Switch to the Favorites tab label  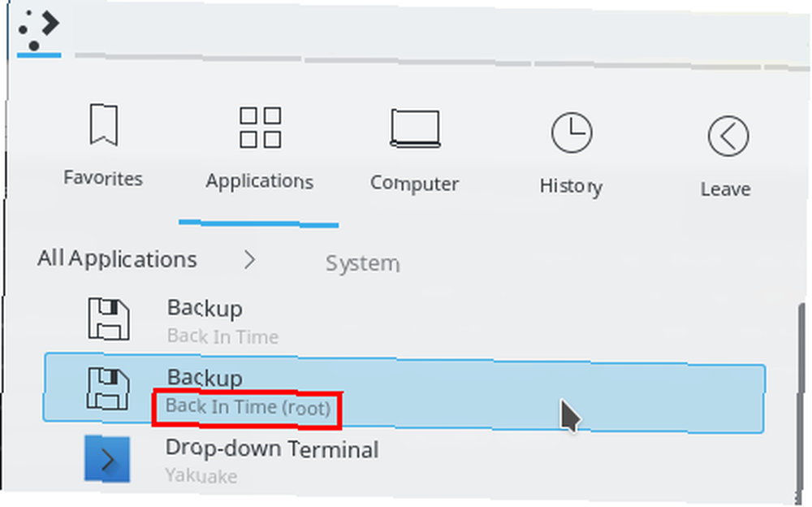pyautogui.click(x=103, y=178)
